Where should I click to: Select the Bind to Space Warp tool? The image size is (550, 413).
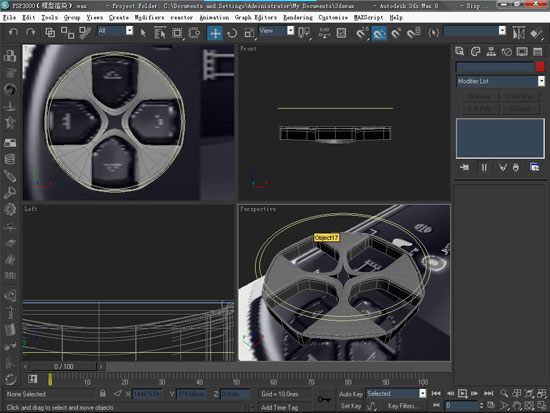(85, 33)
